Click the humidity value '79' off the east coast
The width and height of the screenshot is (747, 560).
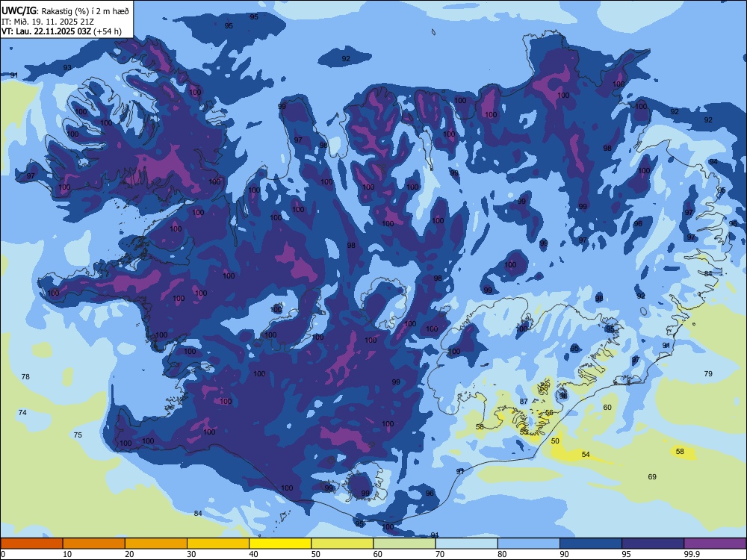click(x=708, y=374)
